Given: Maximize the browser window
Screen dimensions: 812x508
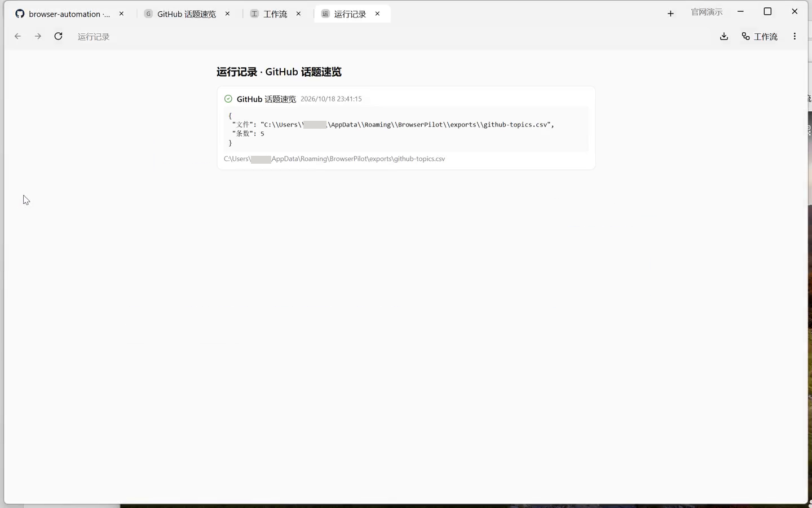Looking at the screenshot, I should point(767,11).
